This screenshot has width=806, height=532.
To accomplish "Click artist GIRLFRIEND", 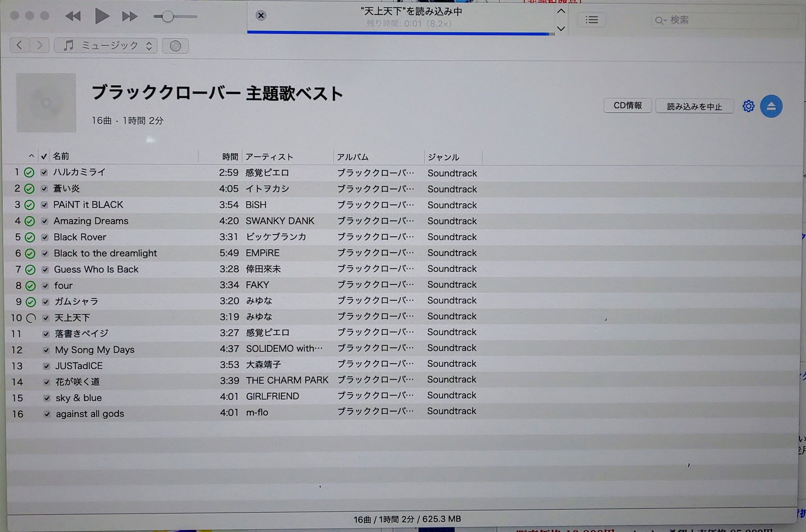I will (x=272, y=396).
